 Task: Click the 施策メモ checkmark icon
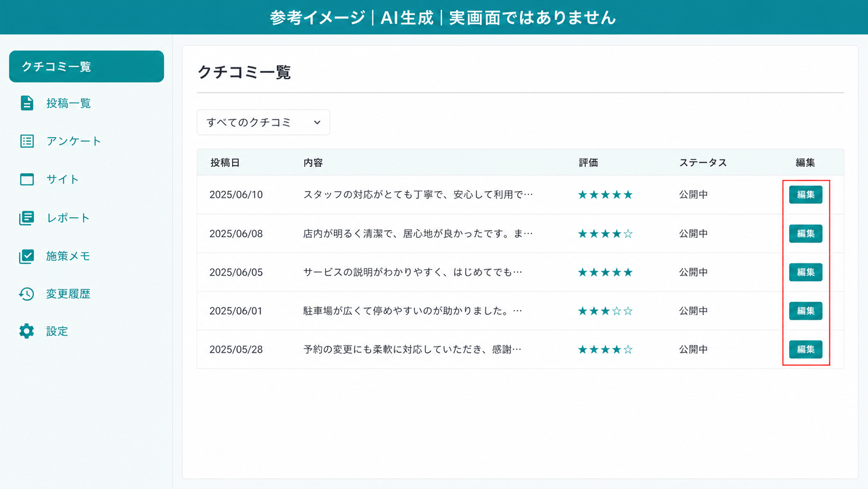(26, 256)
